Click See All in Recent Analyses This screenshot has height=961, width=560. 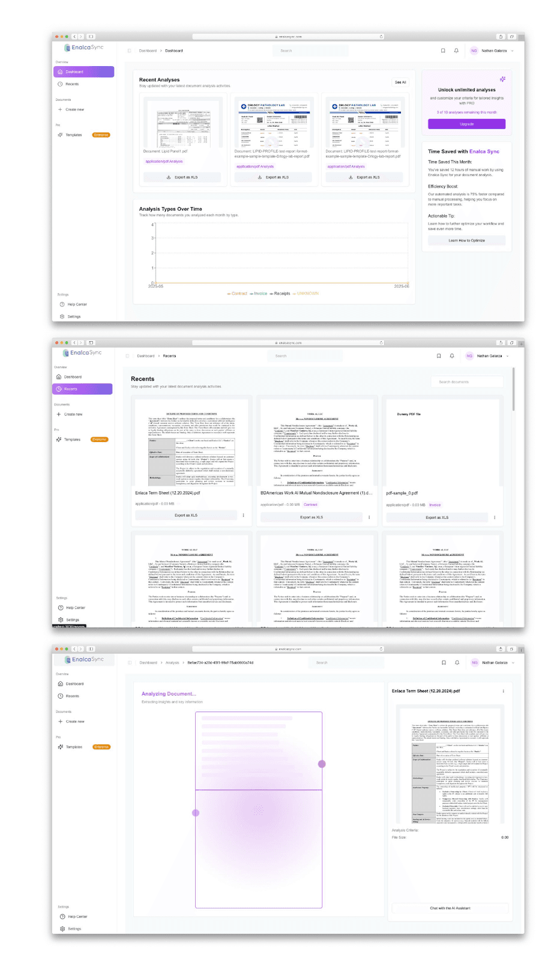[x=400, y=82]
